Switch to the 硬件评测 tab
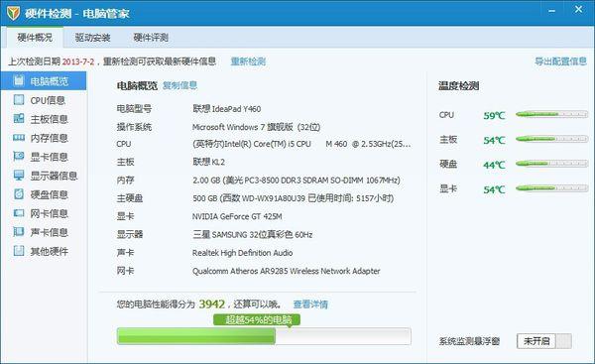 click(x=151, y=38)
